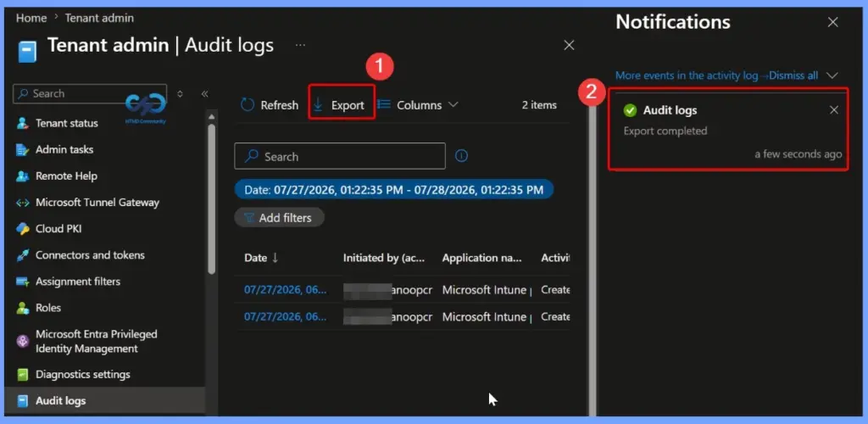Open Tenant status in the sidebar

pyautogui.click(x=66, y=124)
